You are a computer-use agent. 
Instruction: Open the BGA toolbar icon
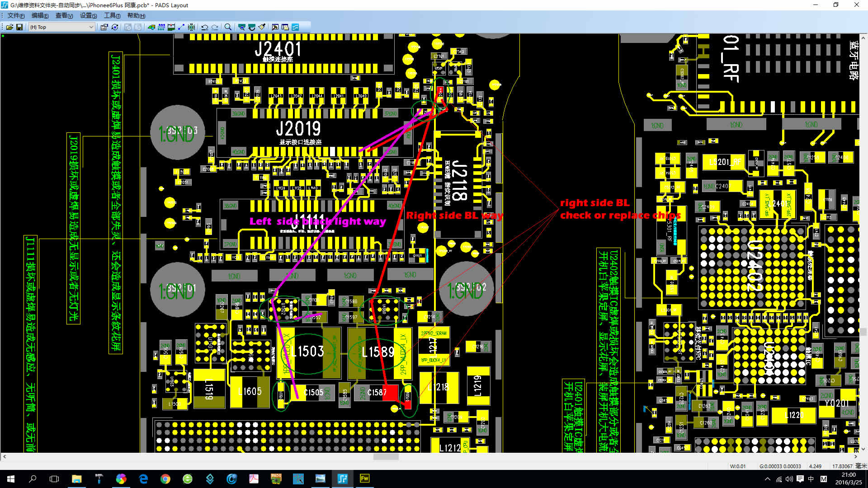coord(192,27)
